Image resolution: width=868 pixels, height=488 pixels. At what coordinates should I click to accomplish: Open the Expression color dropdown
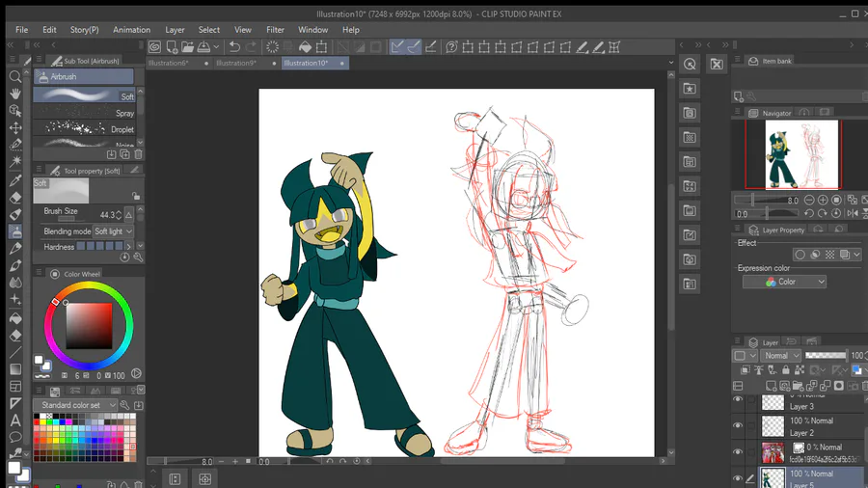(784, 283)
